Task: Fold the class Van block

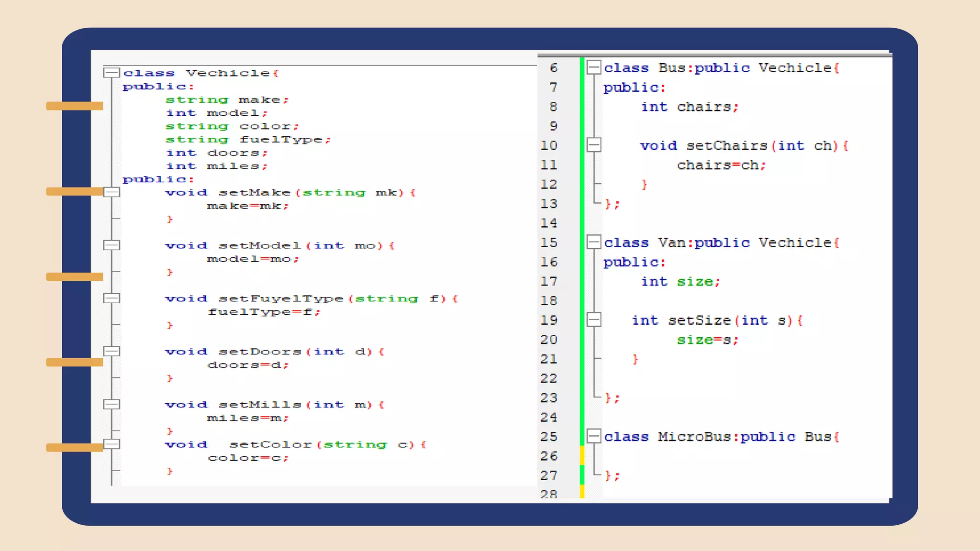Action: click(x=594, y=242)
